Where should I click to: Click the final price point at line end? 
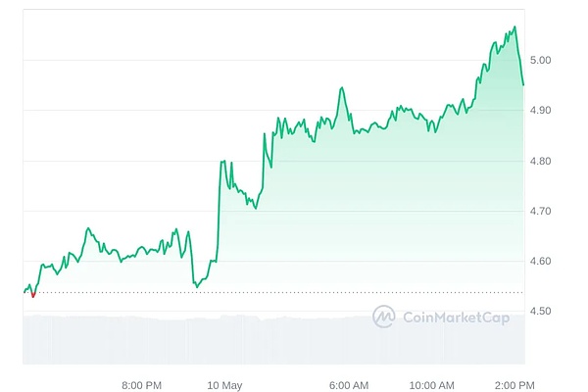[523, 84]
